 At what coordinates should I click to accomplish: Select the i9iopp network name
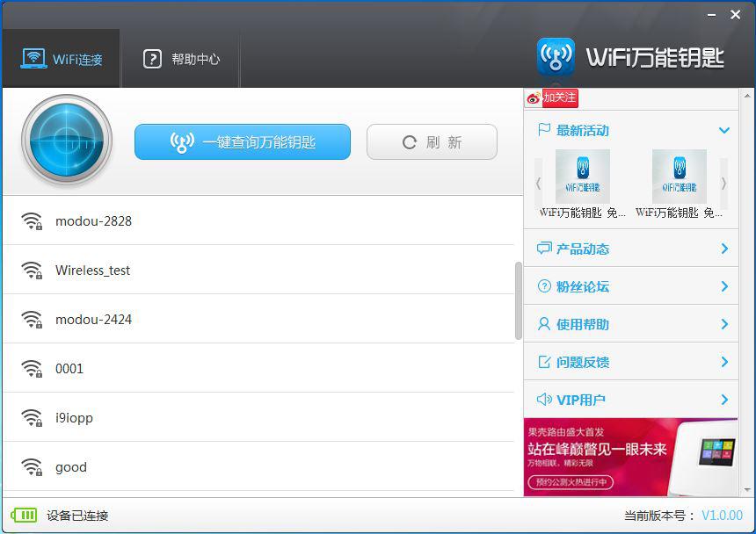74,418
